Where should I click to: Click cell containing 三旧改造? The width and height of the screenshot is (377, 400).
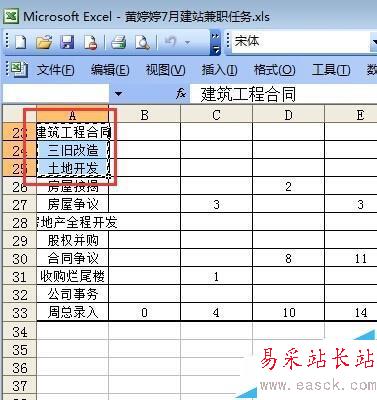coord(72,150)
